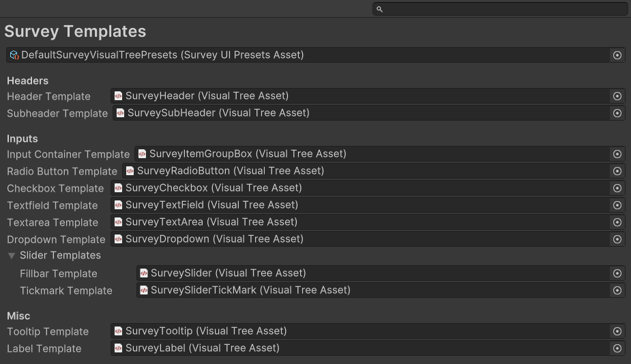631x364 pixels.
Task: Click the SurveyLabel asset file icon
Action: 118,348
